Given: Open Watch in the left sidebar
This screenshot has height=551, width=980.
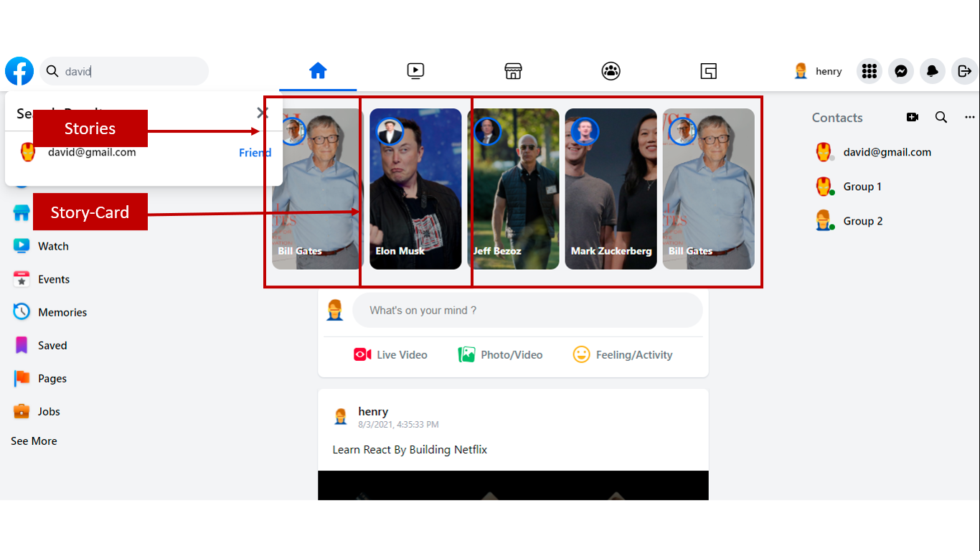Looking at the screenshot, I should 53,246.
